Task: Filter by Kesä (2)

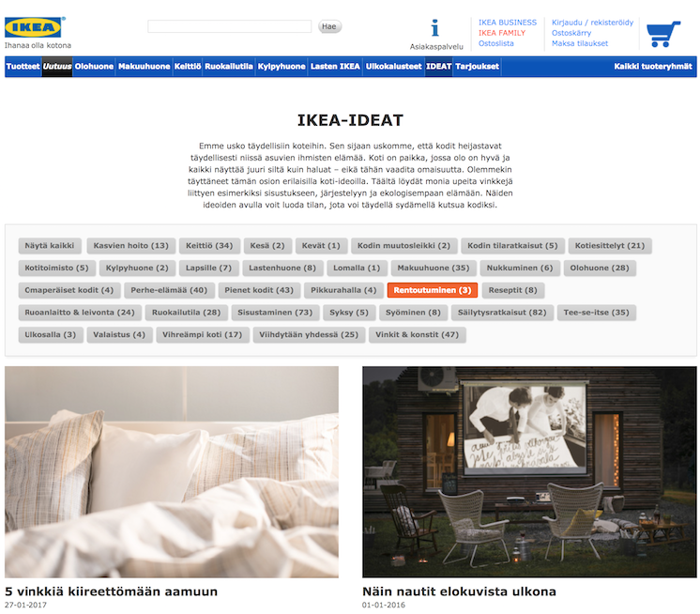Action: coord(267,246)
